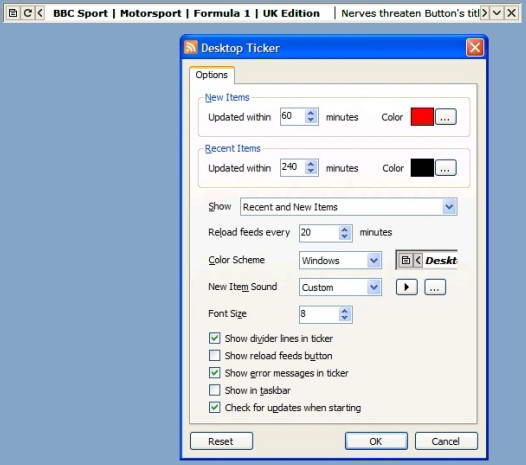Increase Recent Items minutes with up arrow

point(311,164)
